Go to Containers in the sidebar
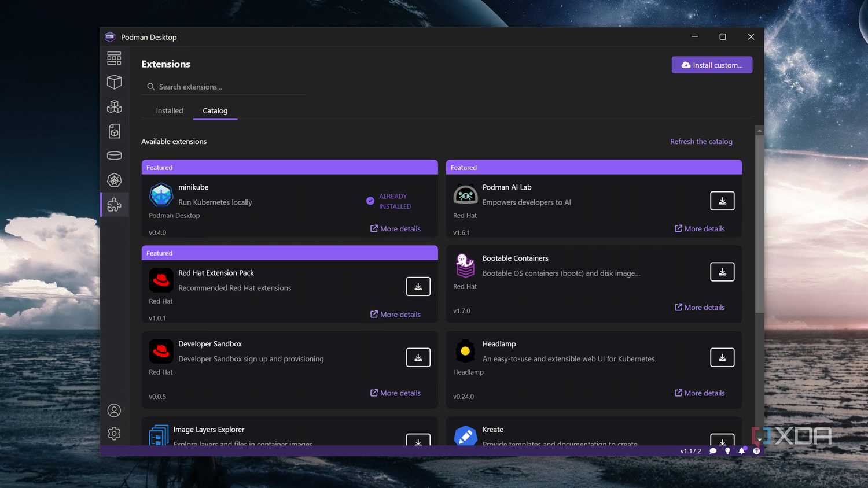The image size is (868, 488). [114, 82]
